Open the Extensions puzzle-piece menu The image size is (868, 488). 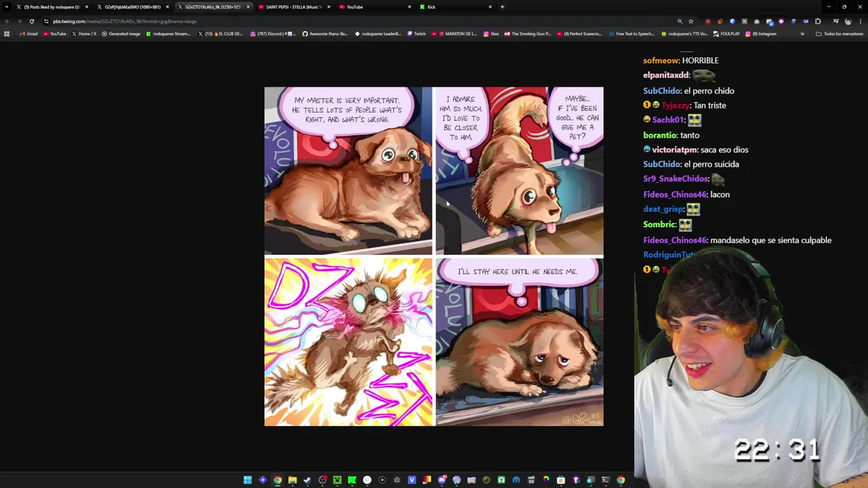pyautogui.click(x=818, y=21)
